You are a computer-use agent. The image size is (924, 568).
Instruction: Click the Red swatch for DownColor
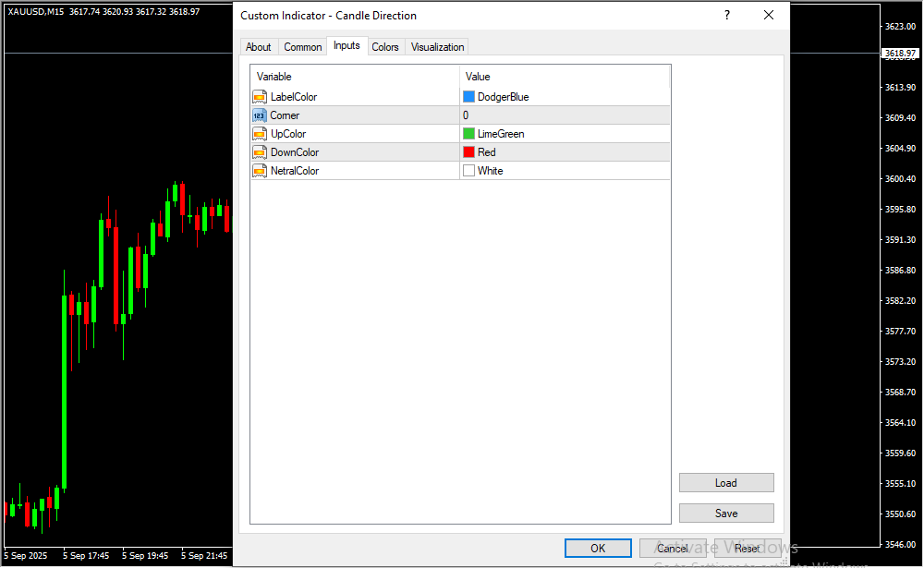(x=468, y=152)
